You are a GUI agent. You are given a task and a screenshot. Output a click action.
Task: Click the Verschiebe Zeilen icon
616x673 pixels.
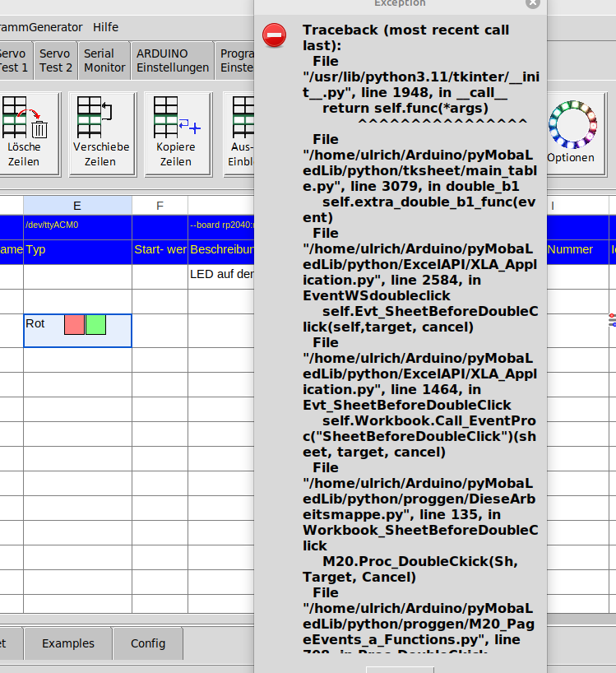[100, 133]
